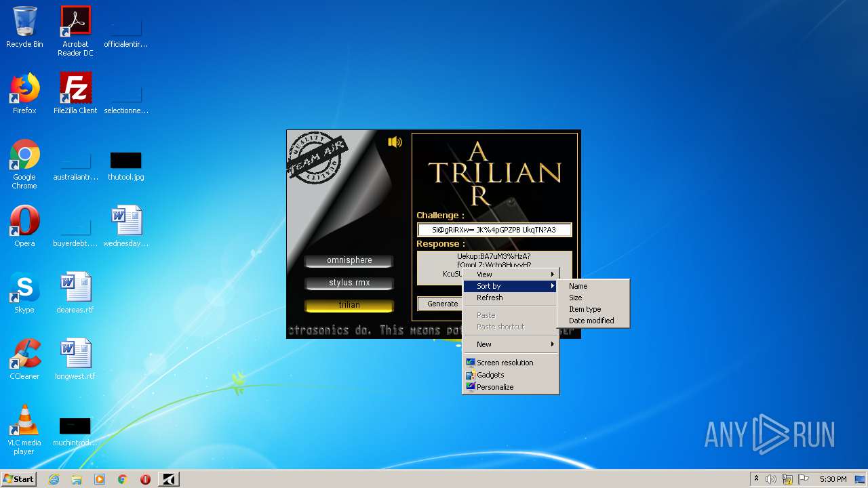Open the buyerdebt desktop file
Screen dimensions: 868x488
(75, 232)
